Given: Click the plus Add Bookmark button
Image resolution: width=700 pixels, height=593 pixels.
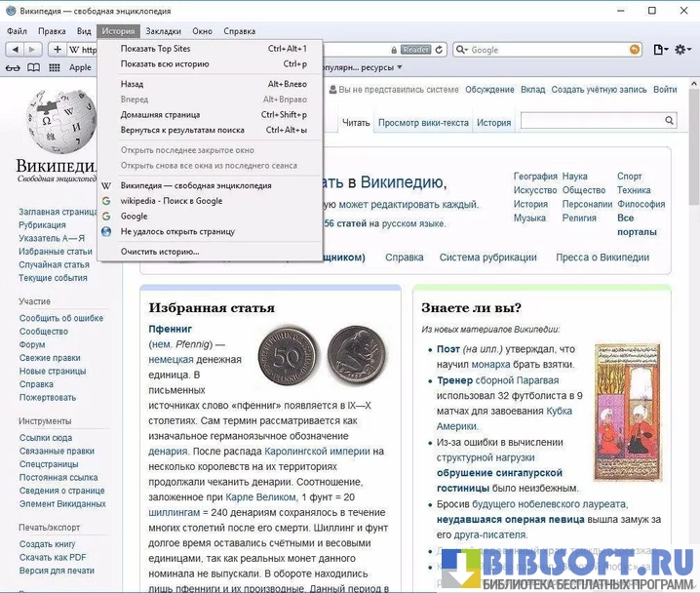Looking at the screenshot, I should [58, 49].
